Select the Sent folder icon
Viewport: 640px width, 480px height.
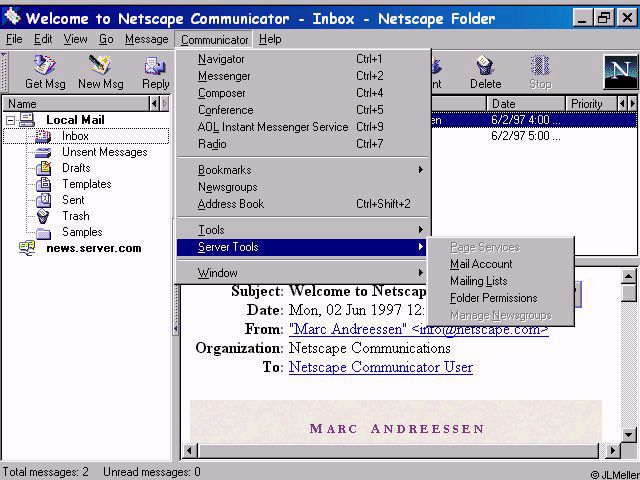coord(43,200)
